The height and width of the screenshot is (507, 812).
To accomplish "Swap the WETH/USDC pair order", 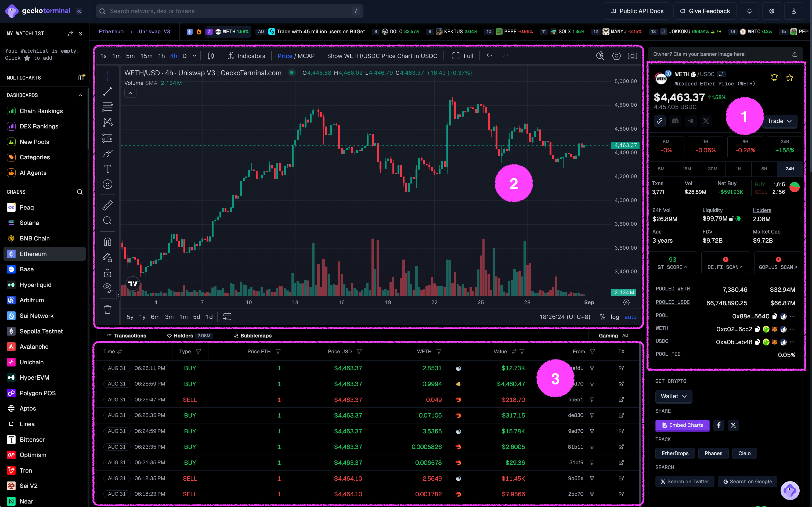I will click(x=722, y=74).
